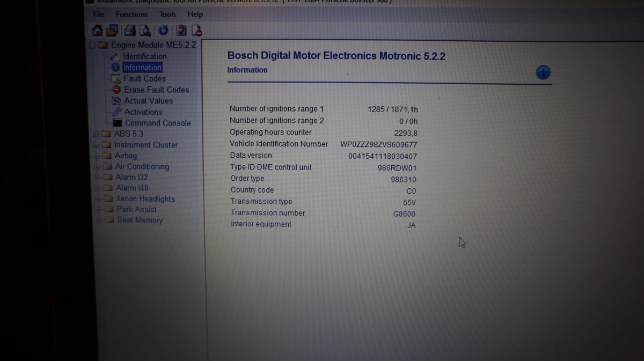The image size is (644, 361).
Task: Select Fault Codes in the tree
Action: click(x=144, y=78)
